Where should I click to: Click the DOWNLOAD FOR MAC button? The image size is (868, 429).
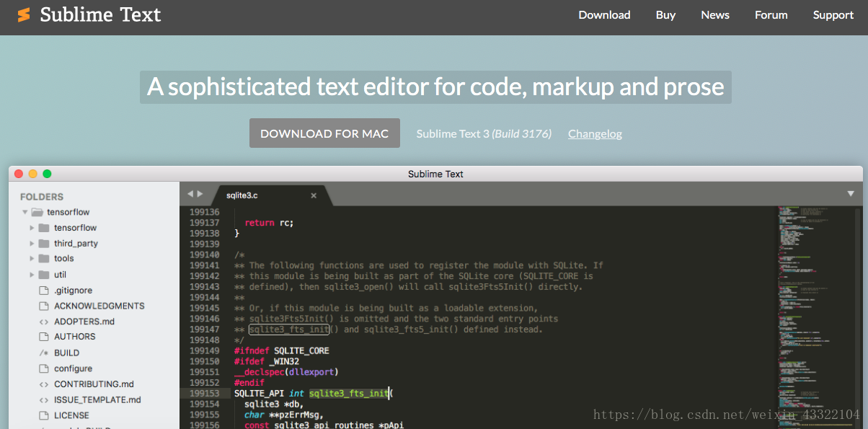pos(324,133)
